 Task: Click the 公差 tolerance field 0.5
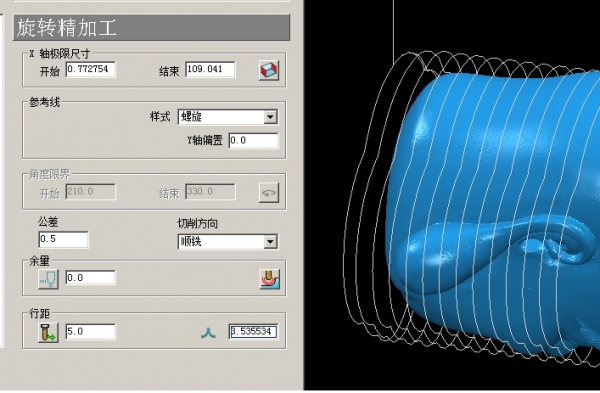coord(63,240)
